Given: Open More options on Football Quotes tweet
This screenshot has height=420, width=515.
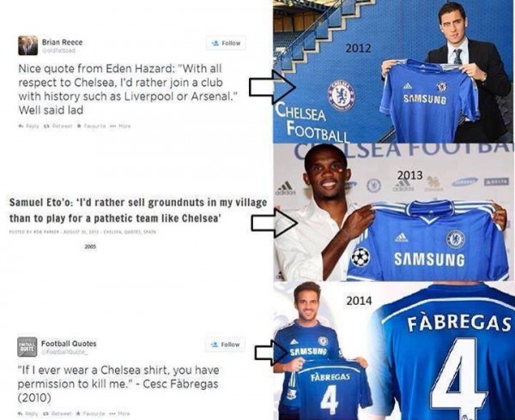Looking at the screenshot, I should coord(119,413).
